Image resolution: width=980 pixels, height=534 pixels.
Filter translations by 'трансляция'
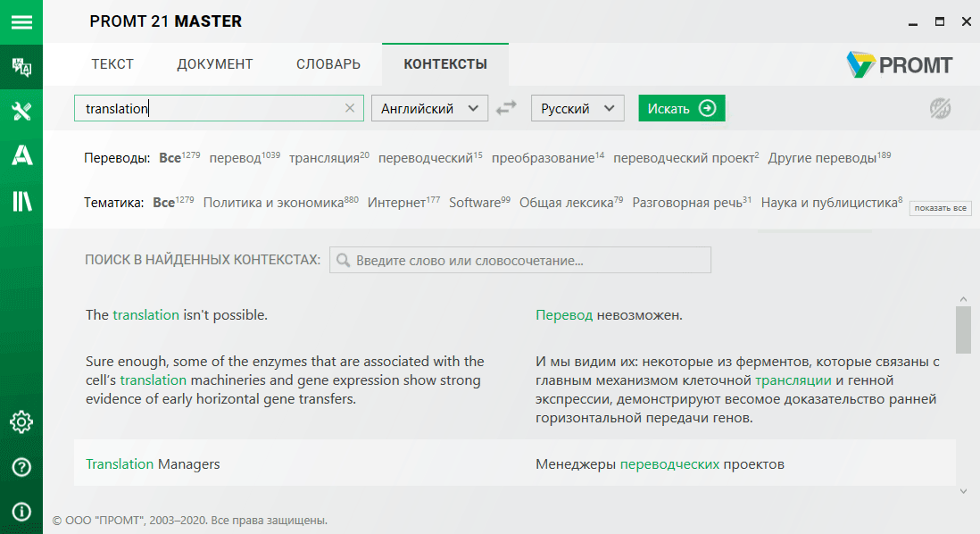pos(328,157)
